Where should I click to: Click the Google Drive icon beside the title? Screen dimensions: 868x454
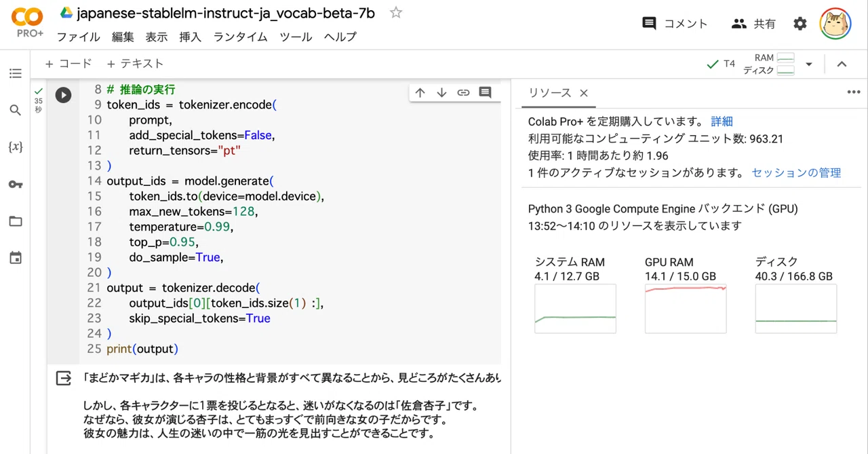(x=66, y=13)
